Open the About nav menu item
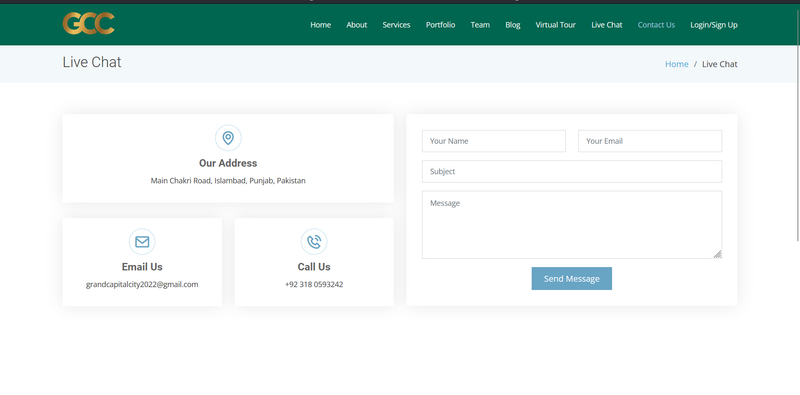This screenshot has height=395, width=800. coord(357,24)
